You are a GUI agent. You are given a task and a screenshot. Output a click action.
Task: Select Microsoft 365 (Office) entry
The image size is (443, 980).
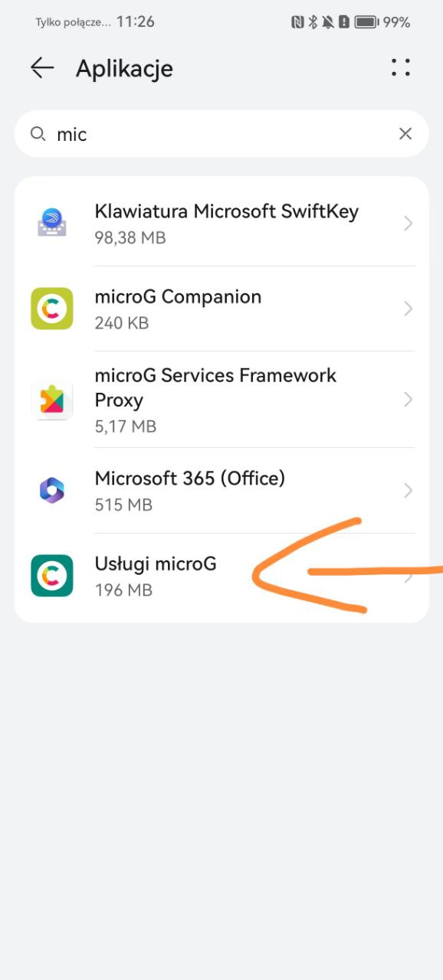pos(221,491)
